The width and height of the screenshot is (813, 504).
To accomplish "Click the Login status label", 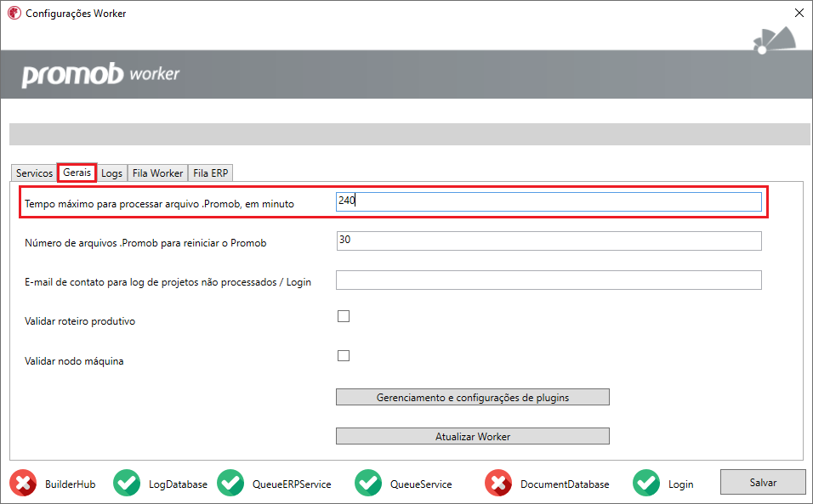I will pos(680,484).
